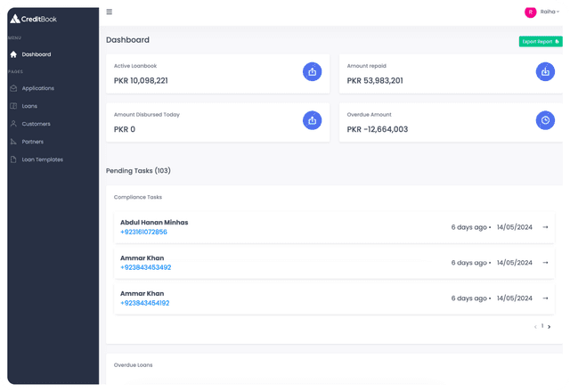Click the PKR 53,983,201 value
The width and height of the screenshot is (570, 392).
375,81
